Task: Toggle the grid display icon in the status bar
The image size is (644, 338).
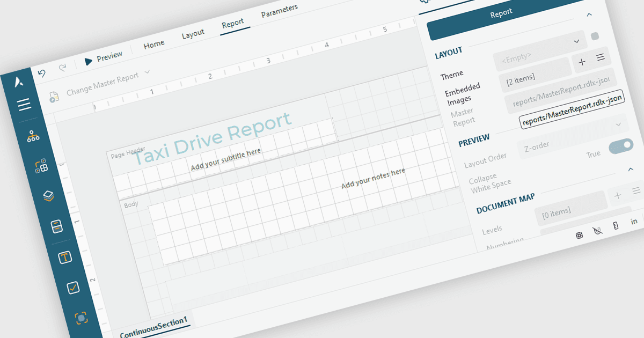Action: (x=579, y=235)
